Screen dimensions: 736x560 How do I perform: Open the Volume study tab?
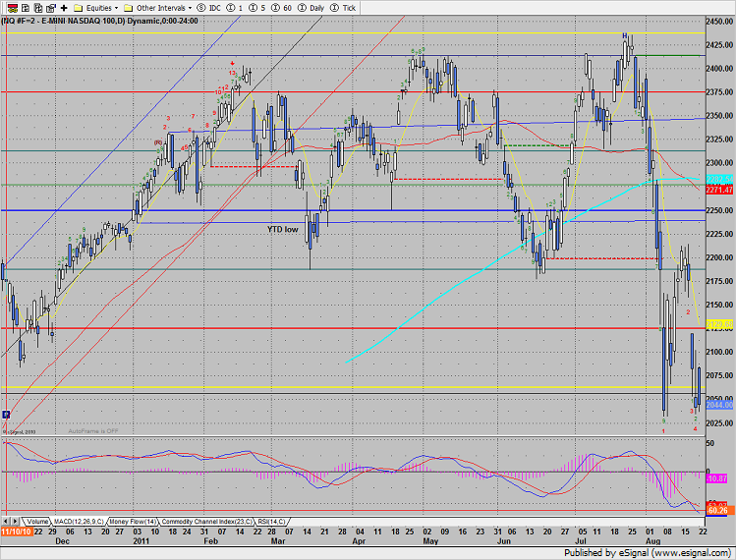pyautogui.click(x=37, y=522)
